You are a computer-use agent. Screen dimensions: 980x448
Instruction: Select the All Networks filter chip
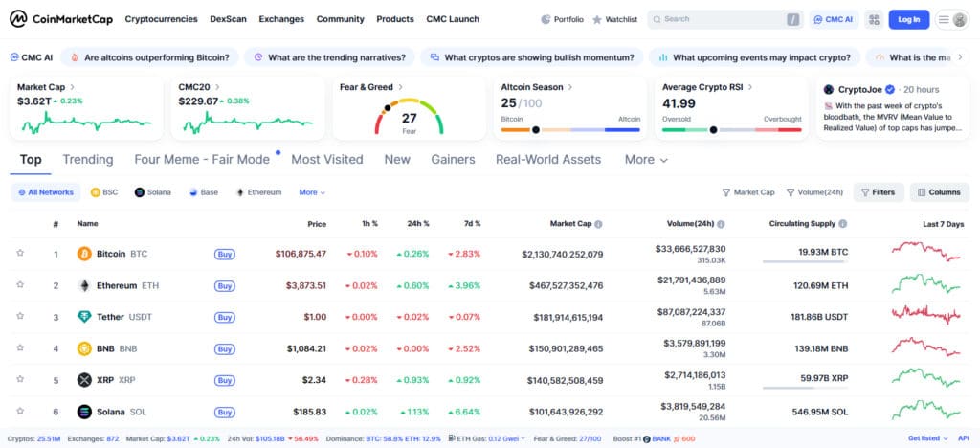(x=45, y=192)
